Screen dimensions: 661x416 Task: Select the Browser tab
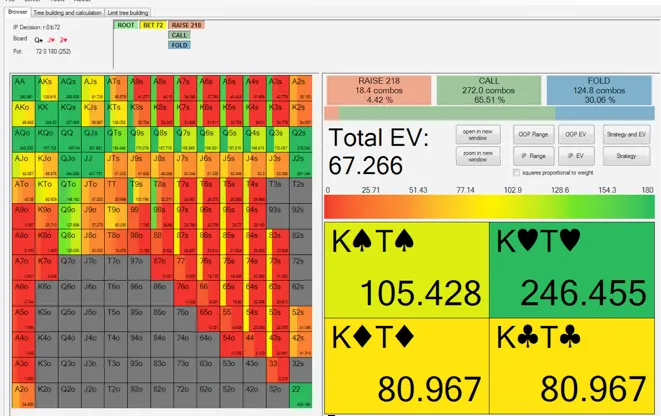pyautogui.click(x=19, y=11)
